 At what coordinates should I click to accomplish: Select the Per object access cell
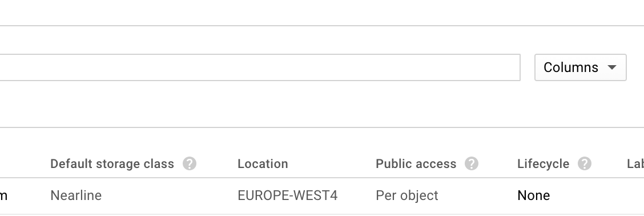pos(407,195)
